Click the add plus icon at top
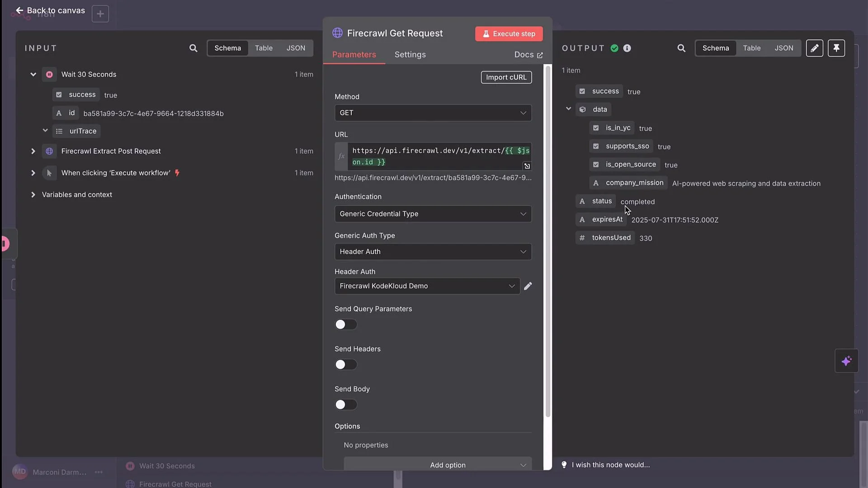This screenshot has width=868, height=488. 100,14
